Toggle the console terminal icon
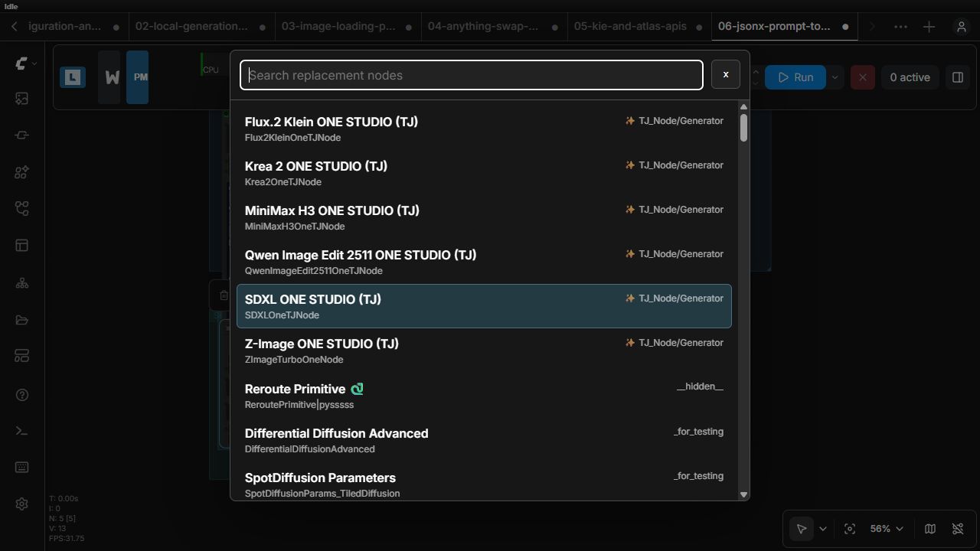 click(21, 431)
